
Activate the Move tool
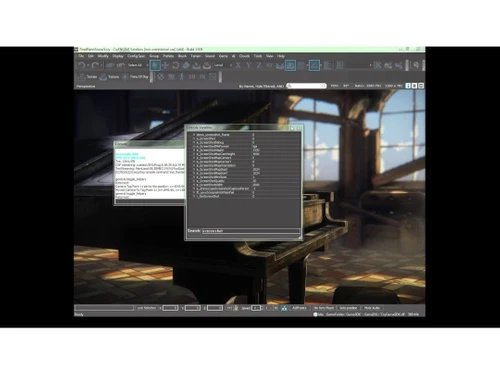click(x=165, y=65)
